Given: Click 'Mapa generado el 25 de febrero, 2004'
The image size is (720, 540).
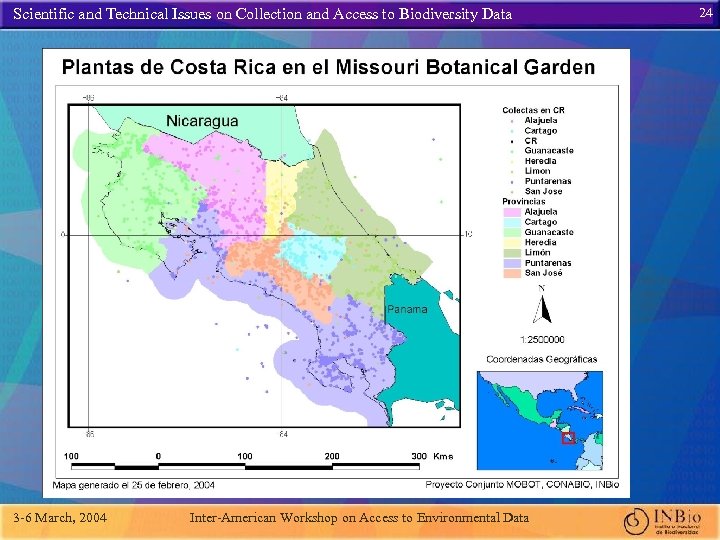Looking at the screenshot, I should [x=134, y=485].
